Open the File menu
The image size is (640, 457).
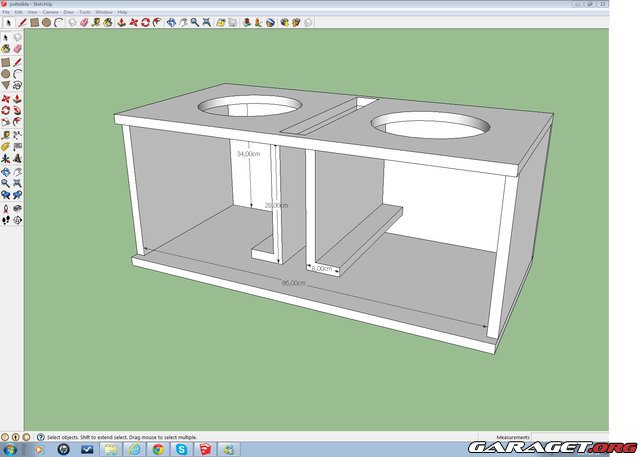[7, 12]
